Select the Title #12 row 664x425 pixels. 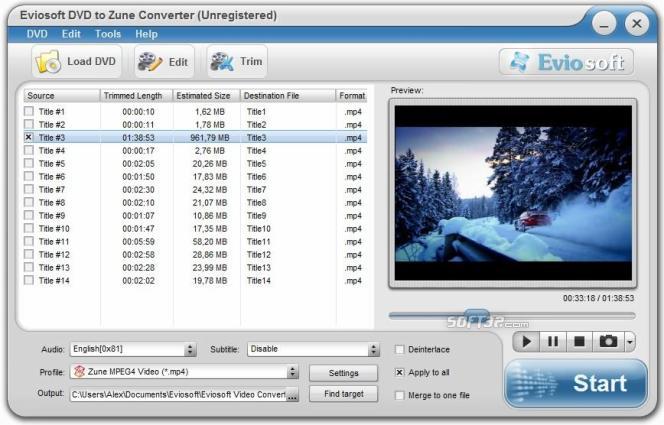[x=195, y=254]
